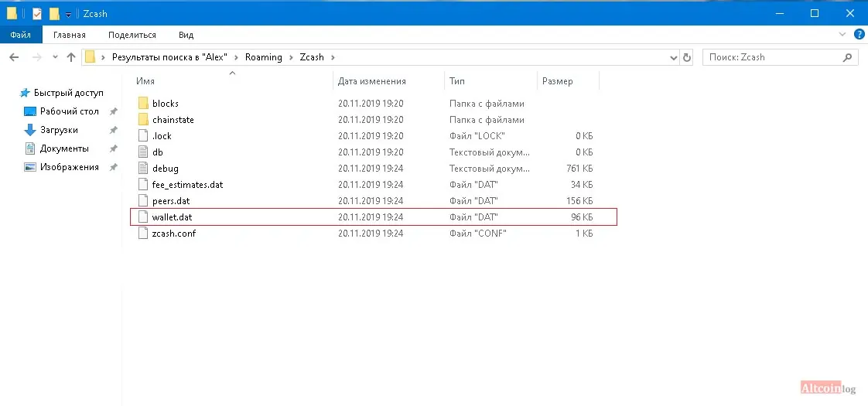
Task: Click the Roaming breadcrumb segment
Action: coord(264,57)
